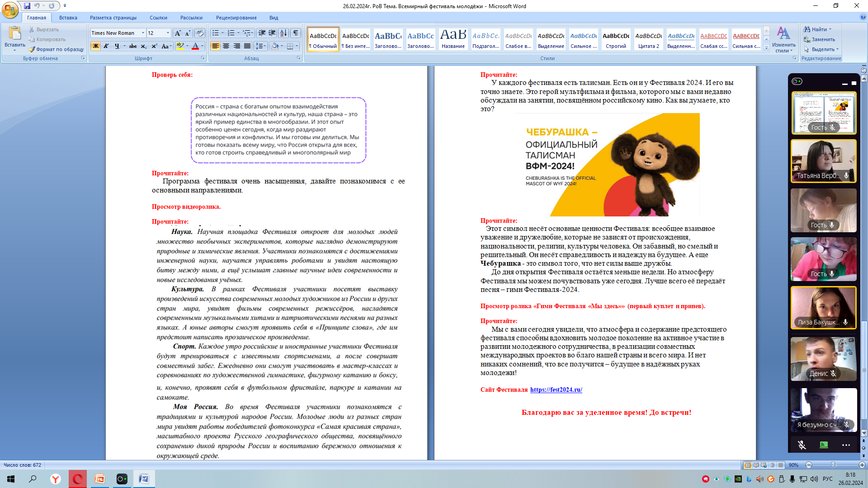Sort text using the A-Я sort icon

click(283, 33)
